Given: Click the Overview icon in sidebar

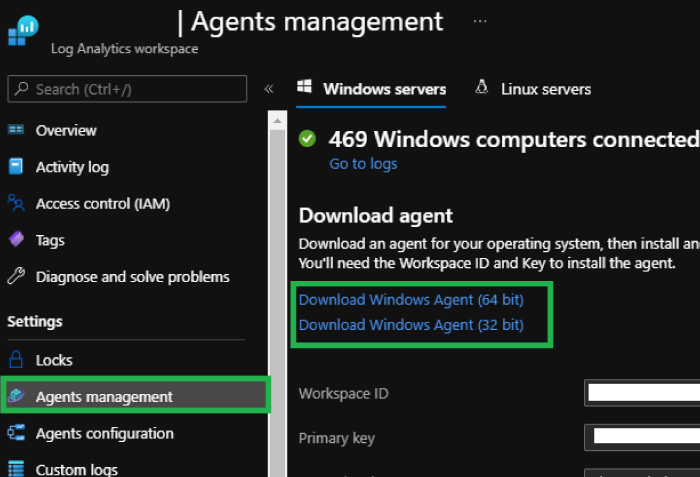Looking at the screenshot, I should tap(15, 130).
